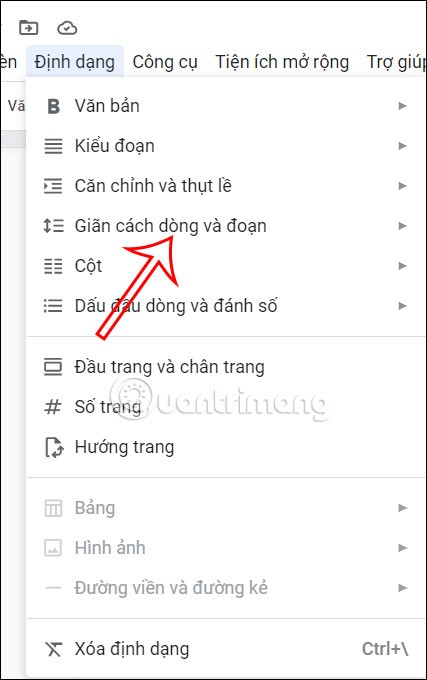Expand the Giãn cách dòng và đoạn arrow
This screenshot has height=680, width=427.
402,226
